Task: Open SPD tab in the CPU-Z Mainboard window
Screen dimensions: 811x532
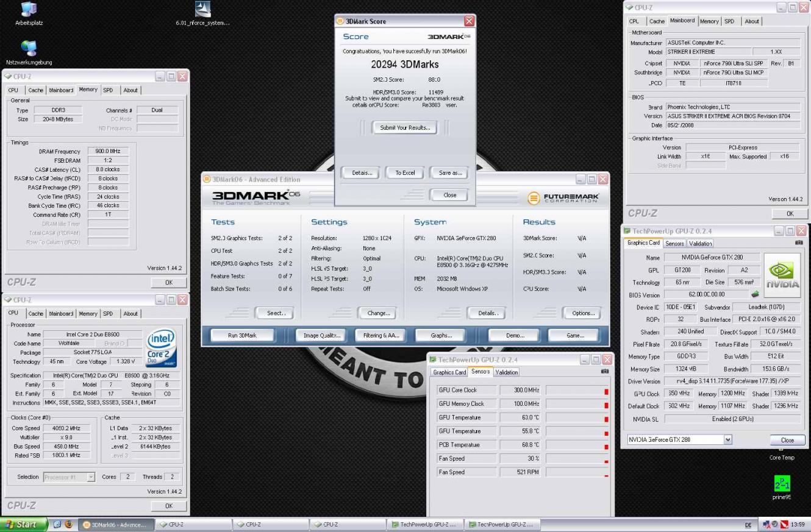Action: point(729,21)
